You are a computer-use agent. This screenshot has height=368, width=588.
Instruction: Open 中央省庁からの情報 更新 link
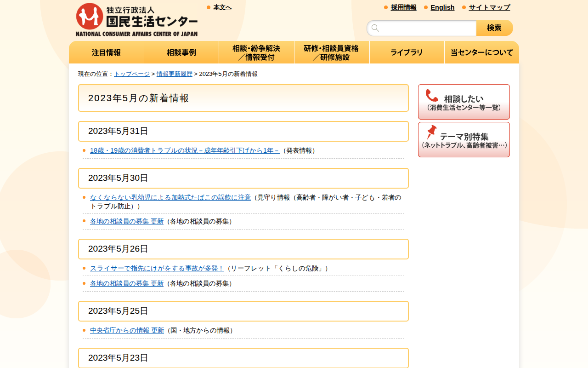[x=127, y=330]
